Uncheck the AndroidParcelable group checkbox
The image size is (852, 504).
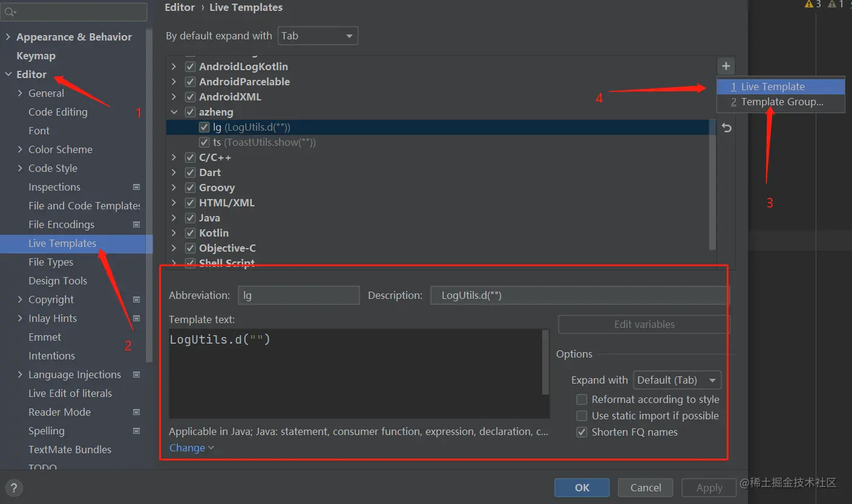[190, 82]
